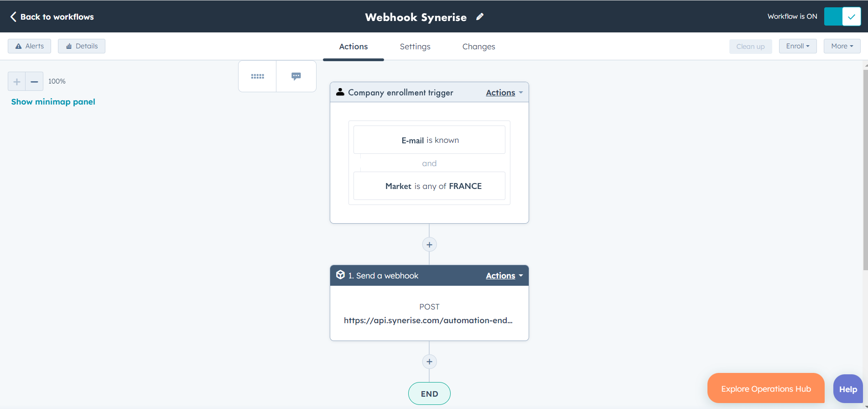
Task: Click the back chevron beside Back to workflows
Action: point(13,16)
